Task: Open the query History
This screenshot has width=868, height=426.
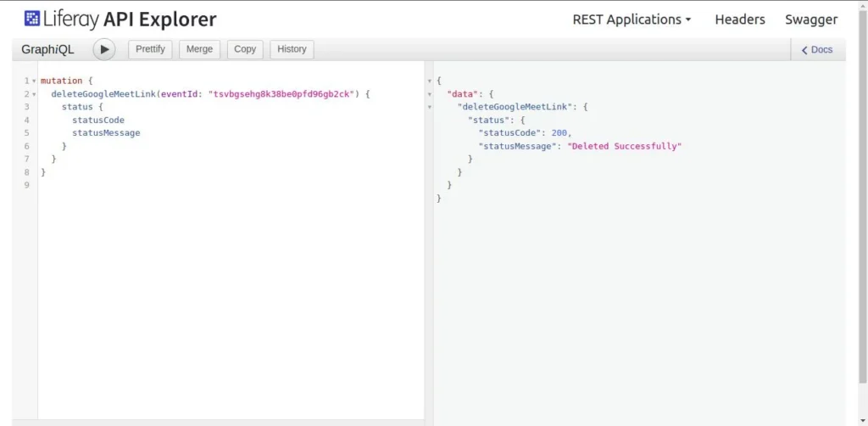Action: click(x=292, y=49)
